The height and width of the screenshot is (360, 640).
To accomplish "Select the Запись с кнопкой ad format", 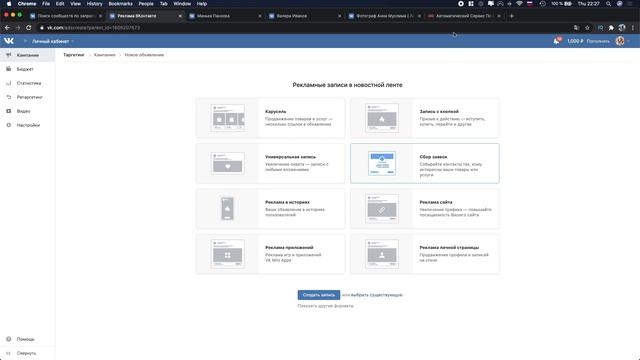I will click(x=424, y=118).
